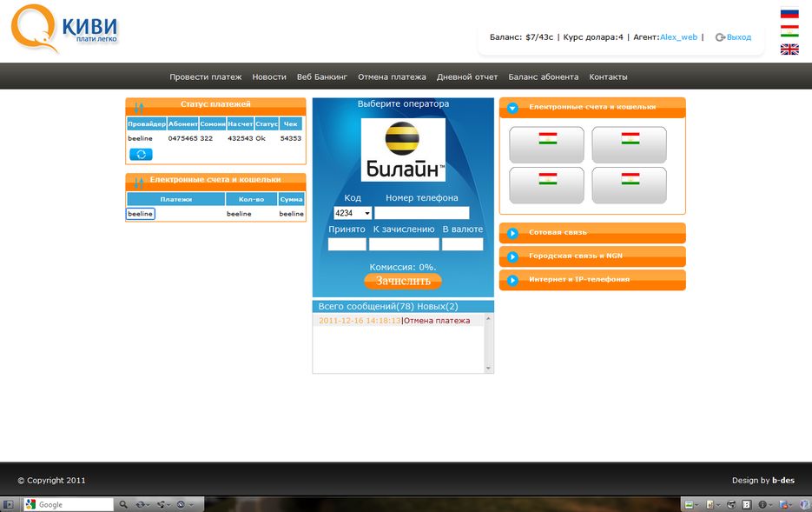Click the Баланс: $7/43с text in header
The height and width of the screenshot is (512, 812).
521,37
